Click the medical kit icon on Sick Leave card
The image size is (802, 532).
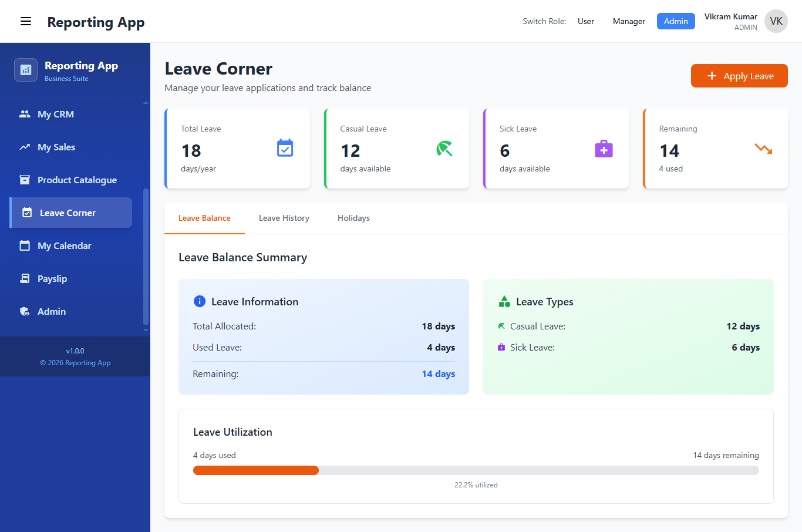coord(604,149)
